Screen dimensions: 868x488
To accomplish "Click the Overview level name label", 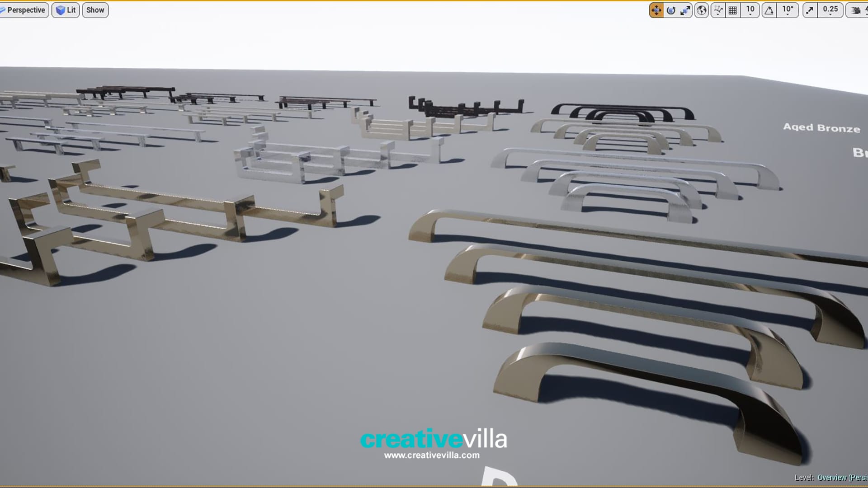I will point(832,478).
